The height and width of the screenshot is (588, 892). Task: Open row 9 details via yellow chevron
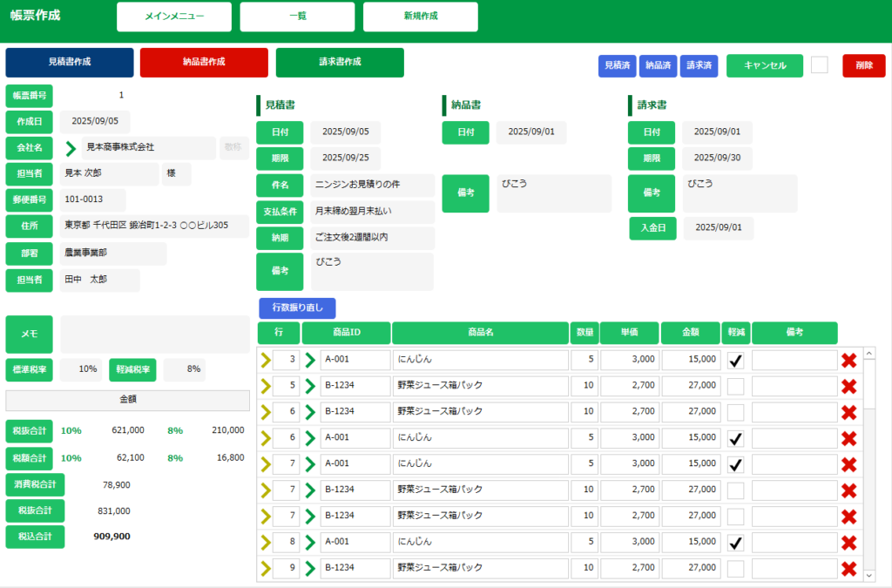click(x=265, y=569)
